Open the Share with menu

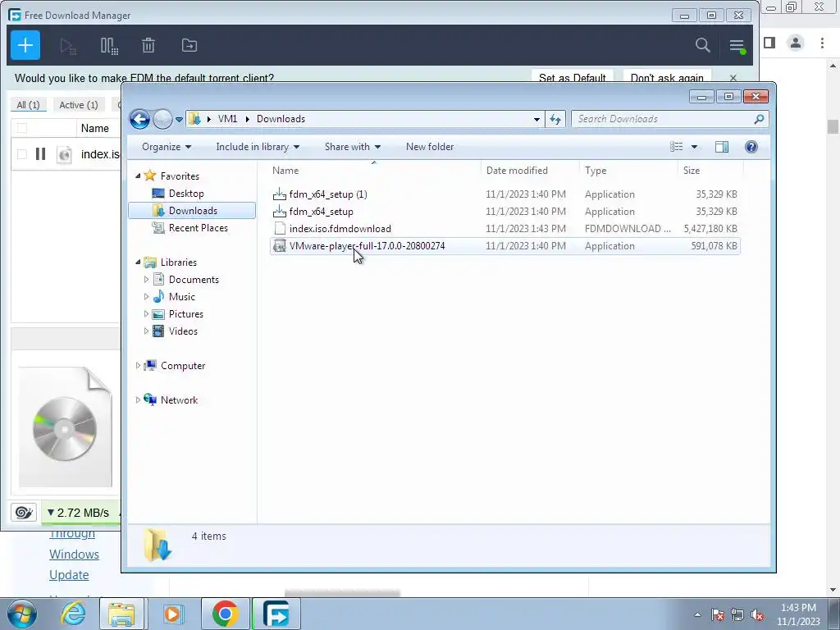[353, 147]
